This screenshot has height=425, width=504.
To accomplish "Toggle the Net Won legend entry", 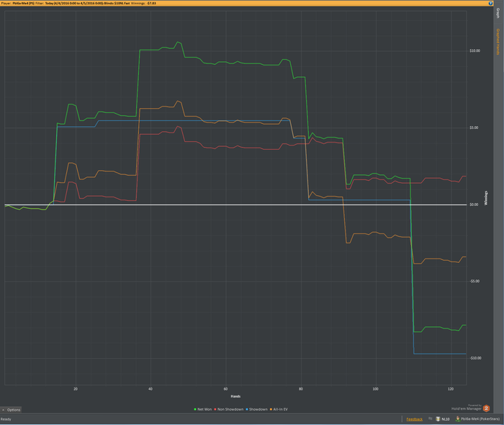I will point(203,409).
